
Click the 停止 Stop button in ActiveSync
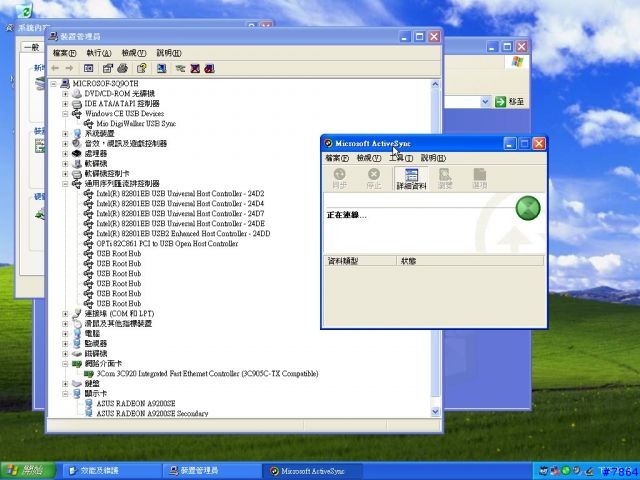coord(374,179)
